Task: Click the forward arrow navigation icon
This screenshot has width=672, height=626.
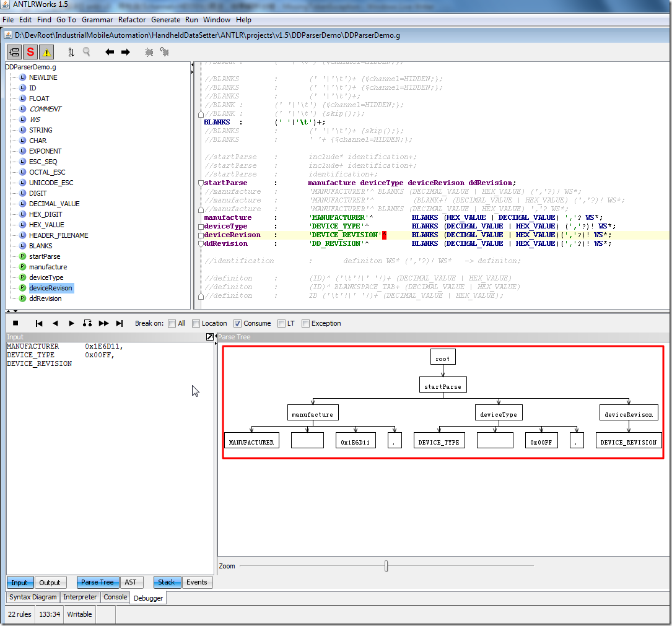Action: point(125,52)
